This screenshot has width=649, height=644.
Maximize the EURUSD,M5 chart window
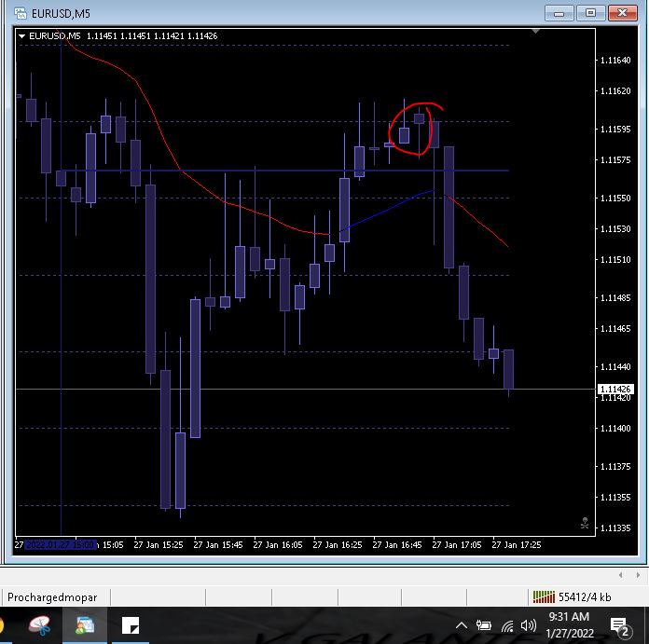click(x=590, y=13)
